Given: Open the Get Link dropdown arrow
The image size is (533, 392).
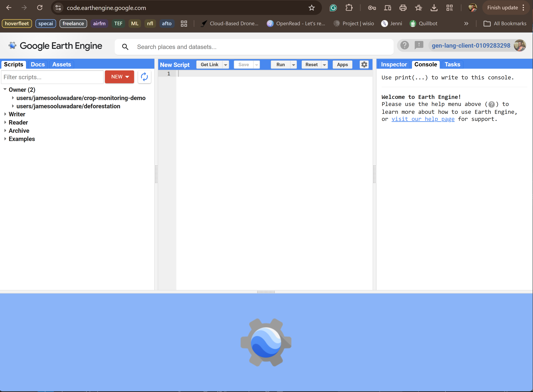Looking at the screenshot, I should tap(226, 64).
